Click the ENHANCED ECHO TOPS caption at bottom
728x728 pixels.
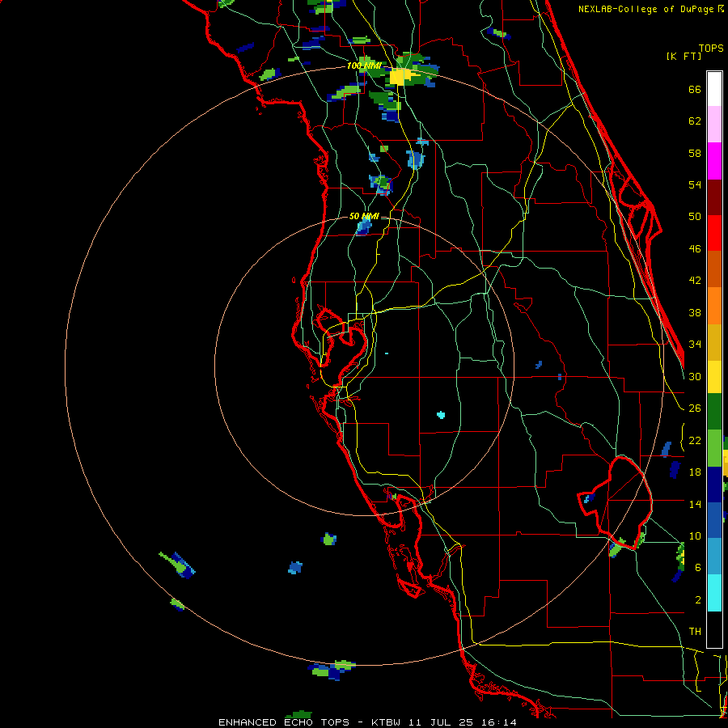pyautogui.click(x=284, y=722)
